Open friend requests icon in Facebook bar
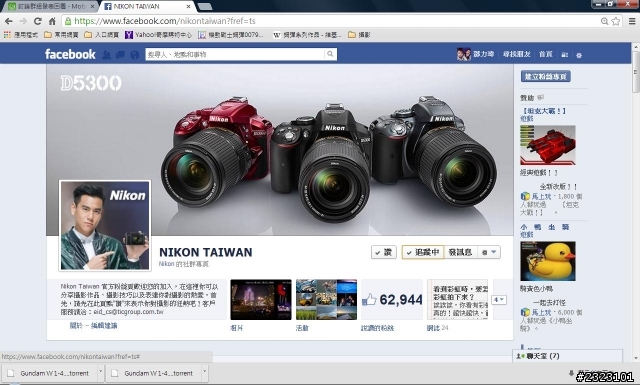Screen dimensions: 640x385 (107, 55)
